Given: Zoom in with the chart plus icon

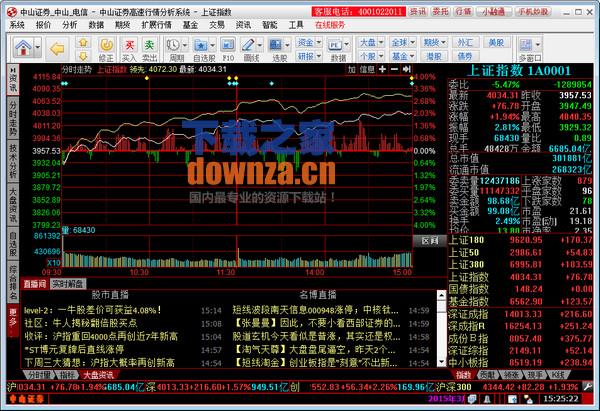Looking at the screenshot, I should click(382, 69).
